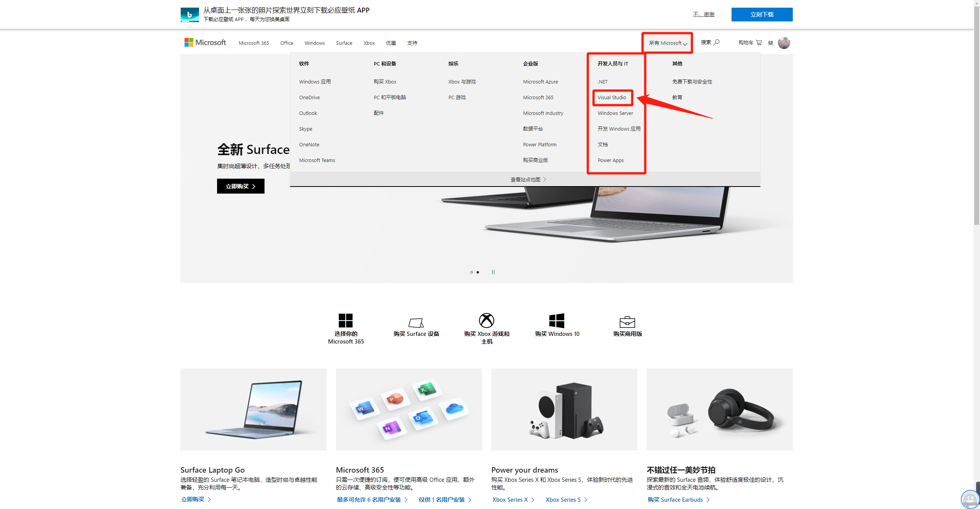Click 购买 Surface Earbuds link
Image resolution: width=980 pixels, height=509 pixels.
tap(678, 499)
